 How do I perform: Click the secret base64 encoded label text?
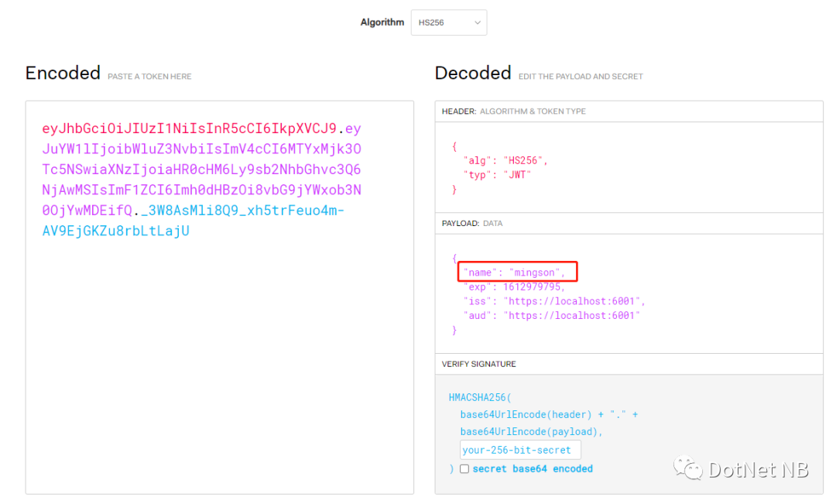coord(533,469)
